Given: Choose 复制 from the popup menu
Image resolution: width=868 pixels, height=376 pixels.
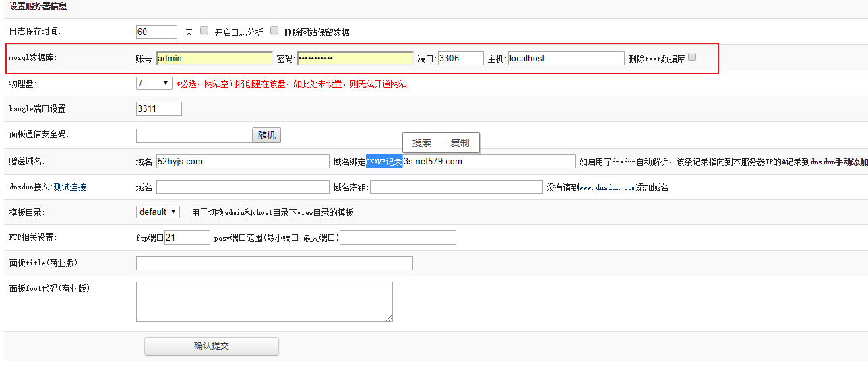Looking at the screenshot, I should tap(460, 143).
